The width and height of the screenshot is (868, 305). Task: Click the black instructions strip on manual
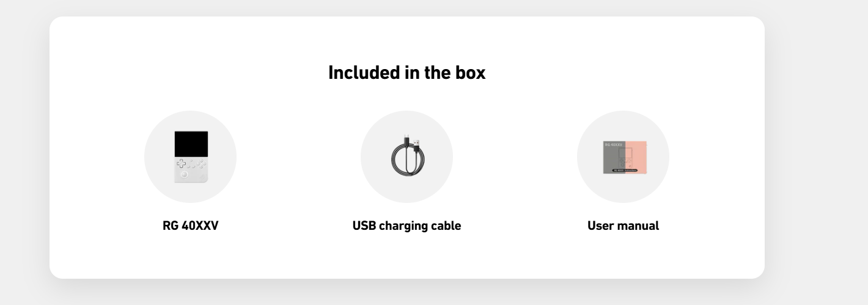[625, 171]
